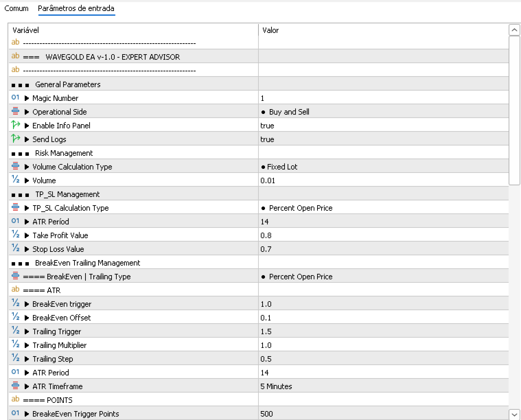Click the fraction icon beside Volume
Image resolution: width=521 pixels, height=420 pixels.
click(15, 180)
